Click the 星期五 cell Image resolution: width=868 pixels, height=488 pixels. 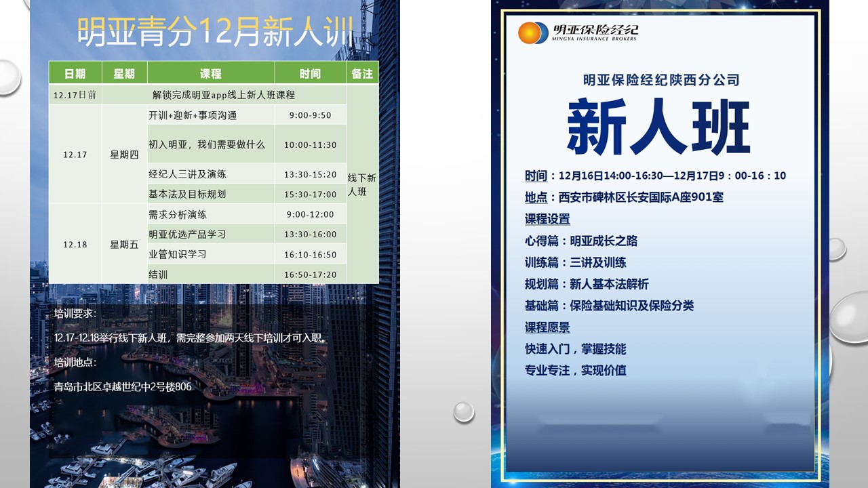(125, 244)
